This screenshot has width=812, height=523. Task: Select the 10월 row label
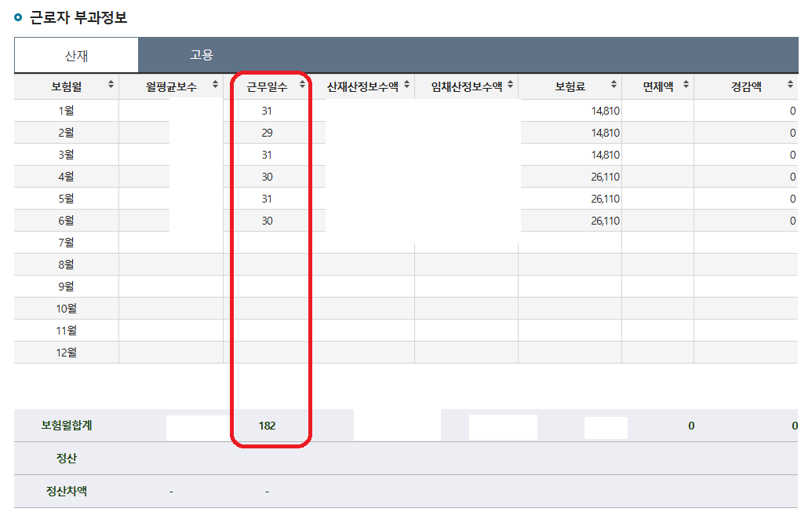(x=66, y=309)
